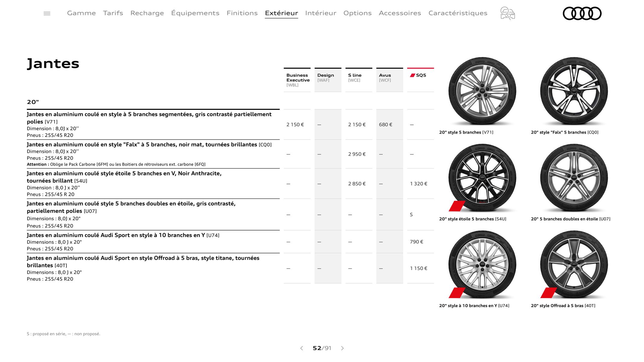Switch to the Recharge tab
Viewport: 644px width, 362px height.
coord(147,13)
